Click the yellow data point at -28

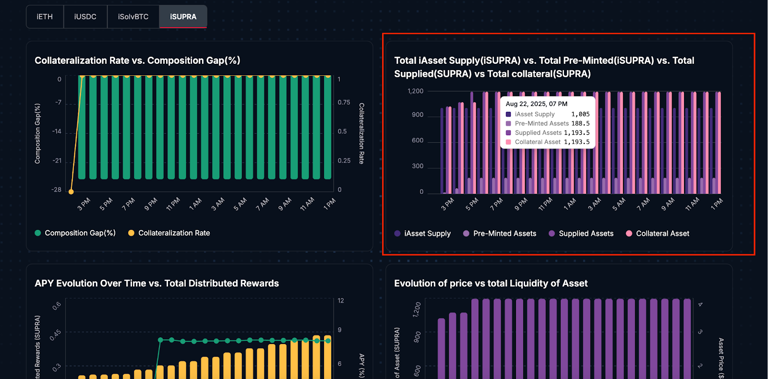pyautogui.click(x=71, y=192)
